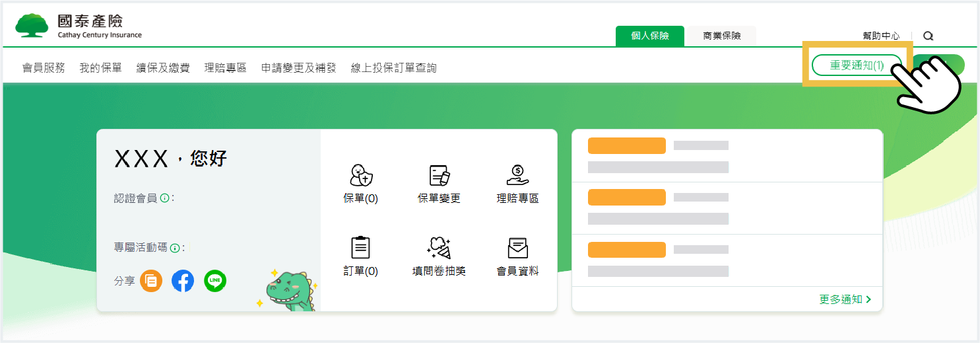This screenshot has width=980, height=343.
Task: Share via the Facebook icon
Action: [x=183, y=281]
